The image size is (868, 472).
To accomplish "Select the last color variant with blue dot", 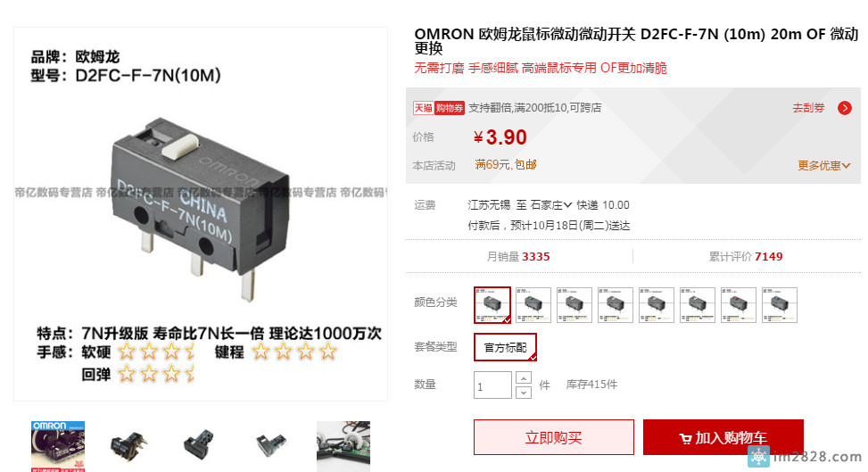I will [780, 304].
